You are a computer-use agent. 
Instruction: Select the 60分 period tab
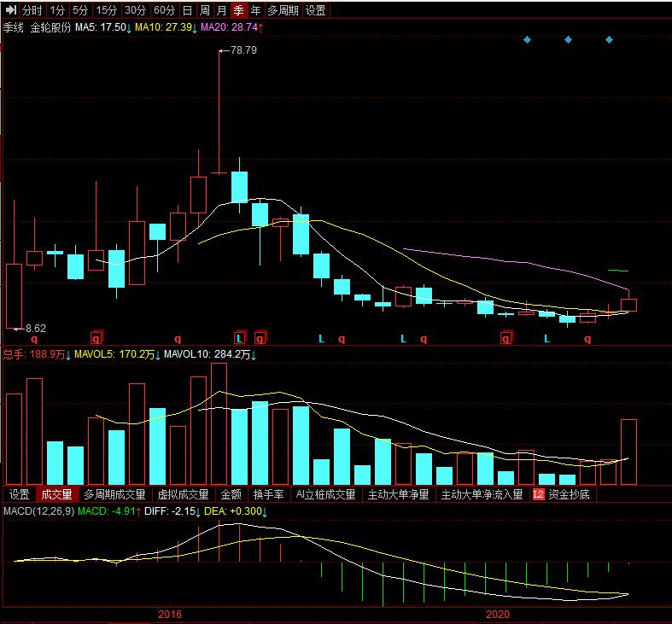164,10
